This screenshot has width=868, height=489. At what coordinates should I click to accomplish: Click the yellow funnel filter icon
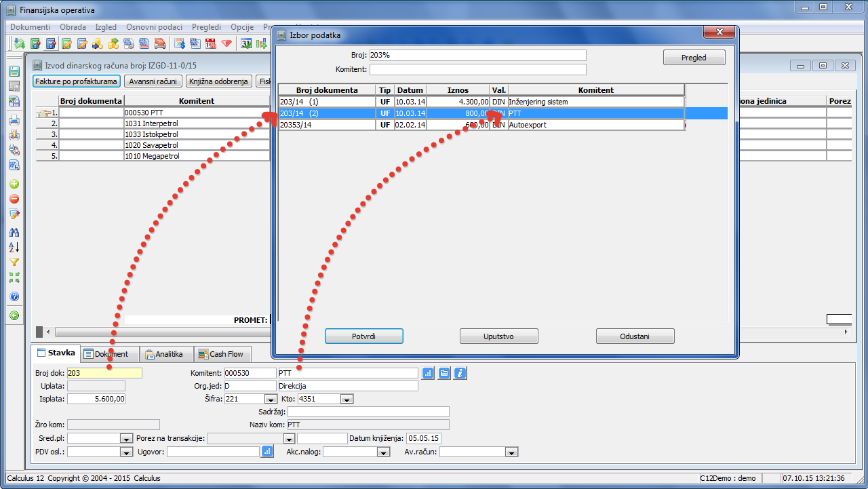14,262
